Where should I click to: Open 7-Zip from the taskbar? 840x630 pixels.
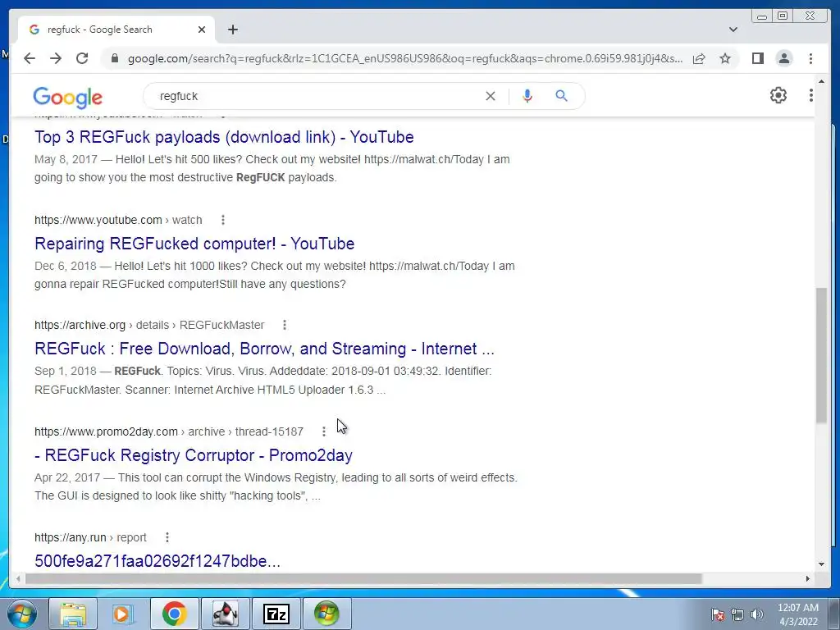pos(276,614)
